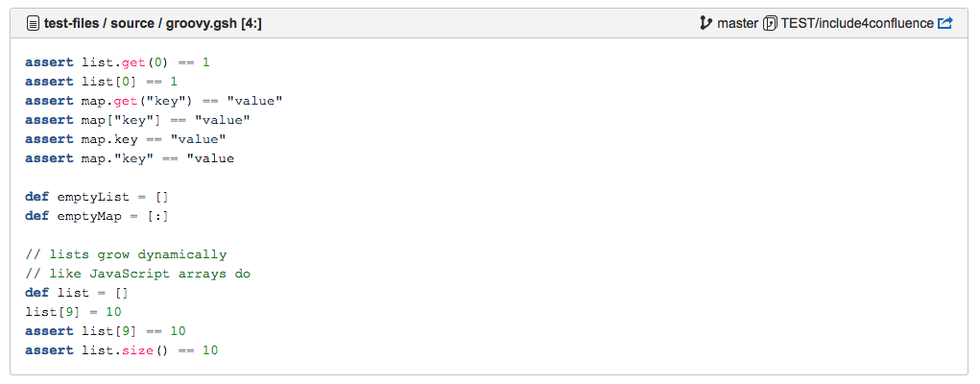Click the comment 'like JavaScript arrays do'
This screenshot has height=384, width=980.
point(137,274)
